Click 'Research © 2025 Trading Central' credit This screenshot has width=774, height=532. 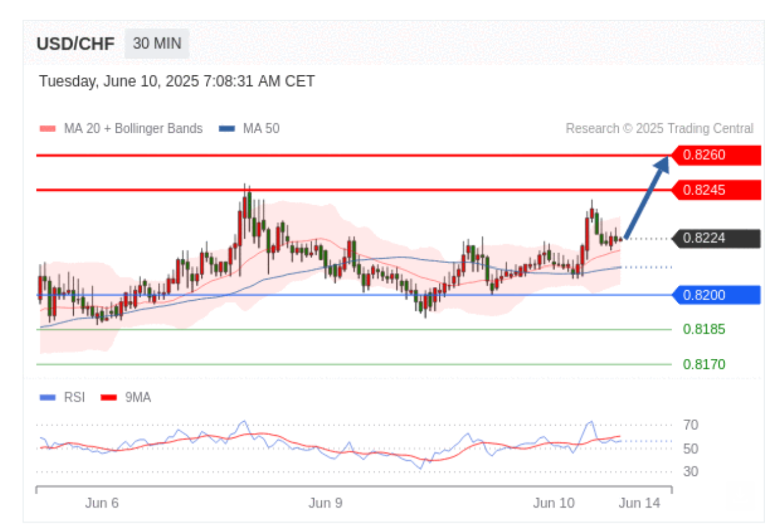[659, 129]
